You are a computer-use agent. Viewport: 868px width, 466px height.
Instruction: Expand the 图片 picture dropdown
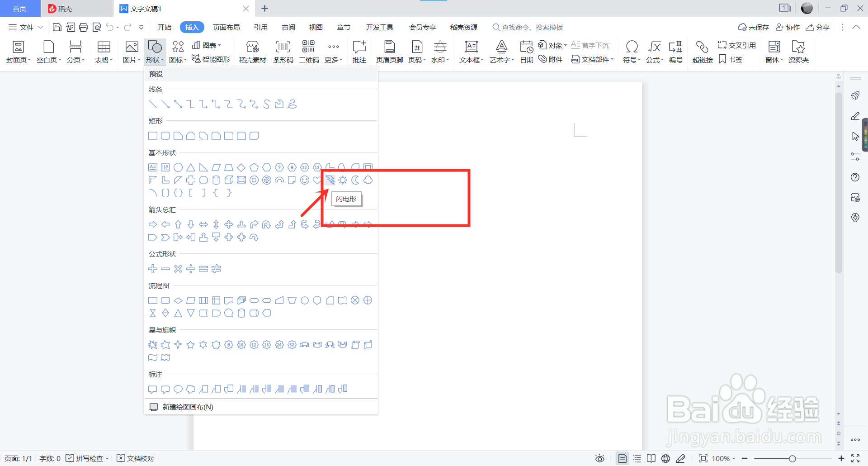pos(132,60)
